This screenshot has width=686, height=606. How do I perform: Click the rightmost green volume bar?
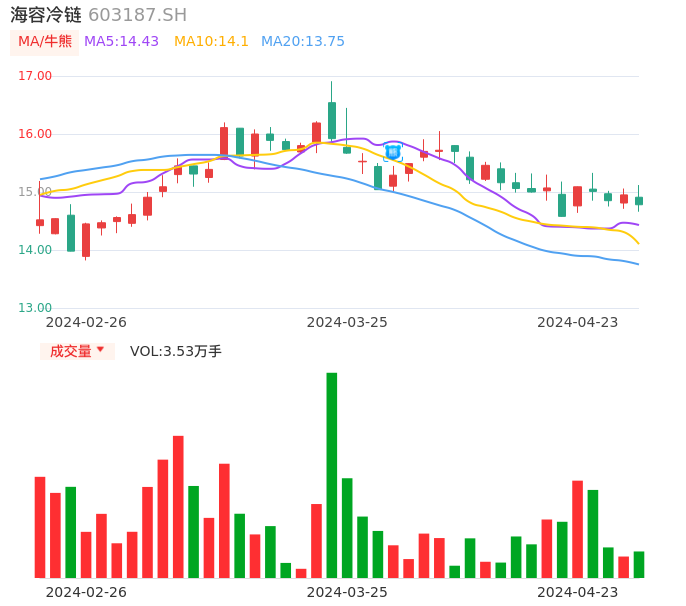pos(639,564)
